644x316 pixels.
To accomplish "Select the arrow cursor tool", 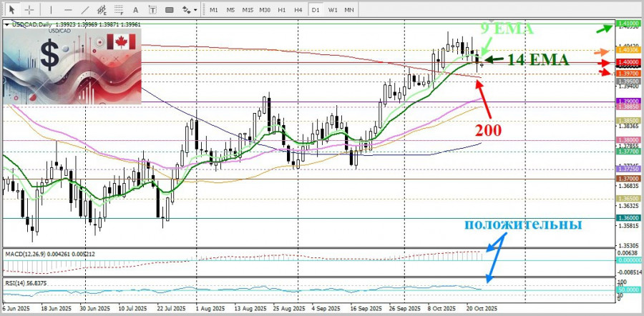I will 11,9.
